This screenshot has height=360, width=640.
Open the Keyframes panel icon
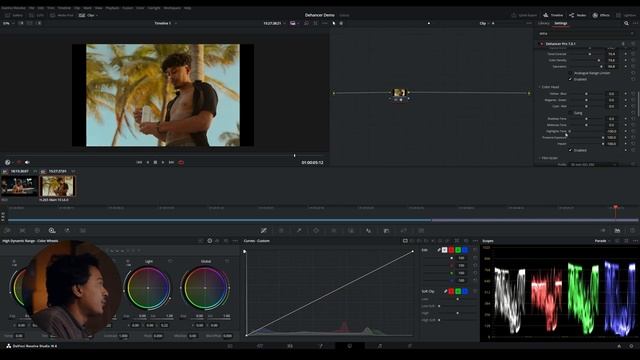603,231
